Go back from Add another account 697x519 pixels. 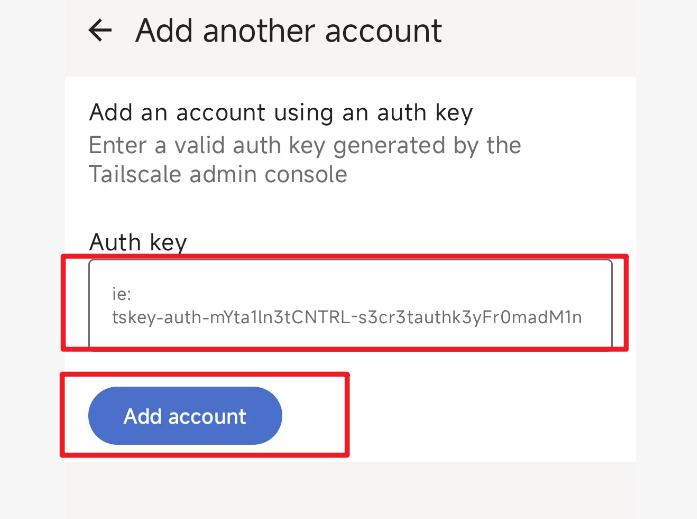tap(100, 31)
